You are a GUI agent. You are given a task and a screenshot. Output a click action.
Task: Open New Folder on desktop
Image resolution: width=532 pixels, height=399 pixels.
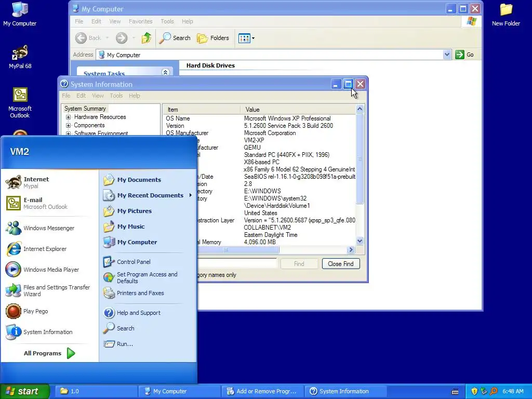click(x=506, y=14)
